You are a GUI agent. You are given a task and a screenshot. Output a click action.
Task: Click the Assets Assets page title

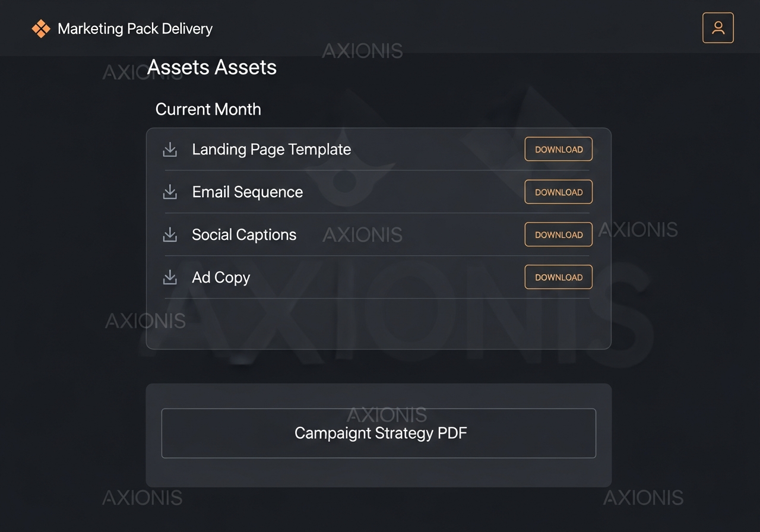click(212, 67)
